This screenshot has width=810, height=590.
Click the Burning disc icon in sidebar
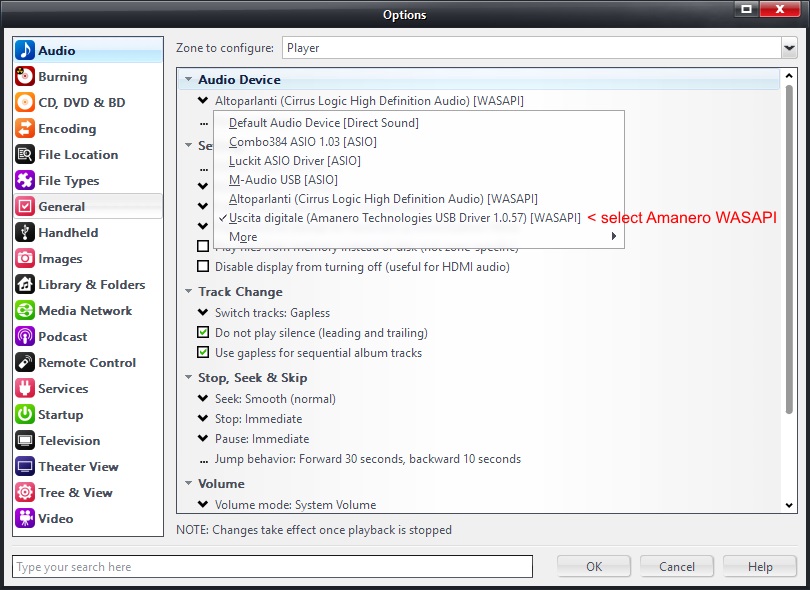[x=25, y=77]
